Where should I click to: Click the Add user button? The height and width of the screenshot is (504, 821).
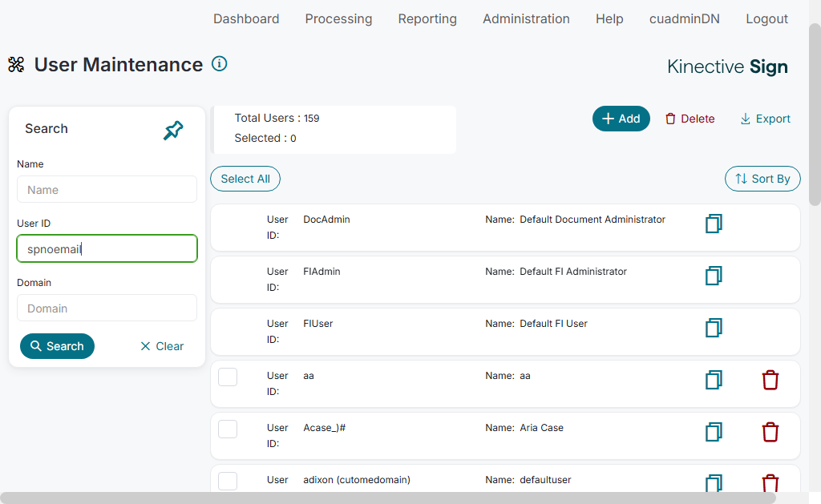click(x=621, y=119)
